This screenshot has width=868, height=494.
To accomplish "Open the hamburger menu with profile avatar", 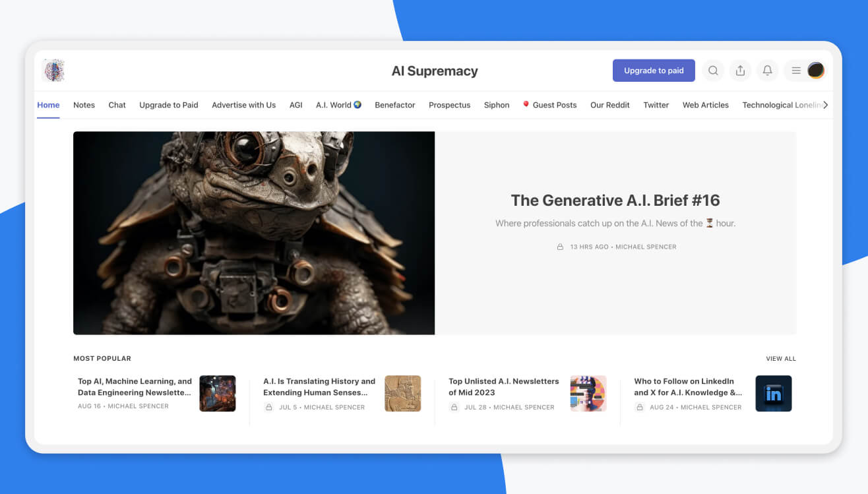I will coord(806,71).
